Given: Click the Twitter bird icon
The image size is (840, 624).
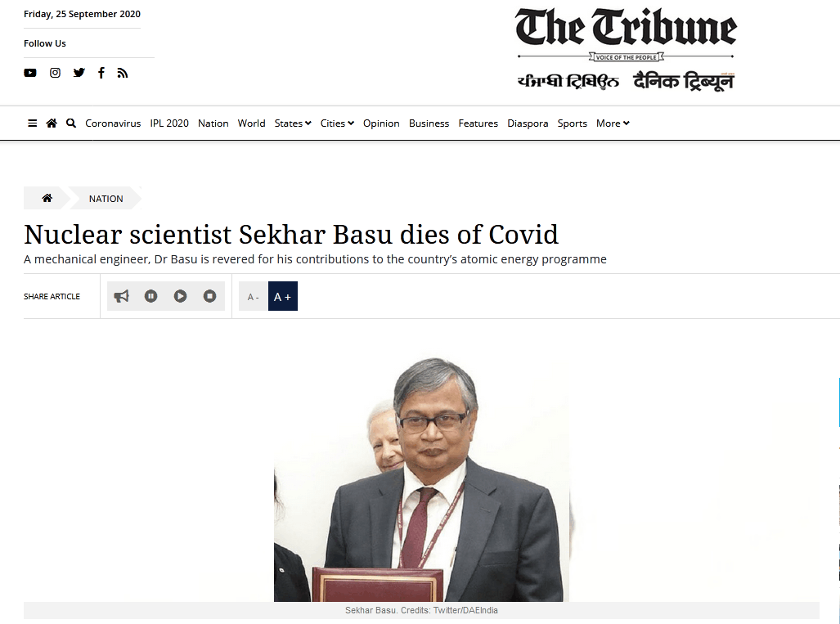Looking at the screenshot, I should tap(79, 73).
